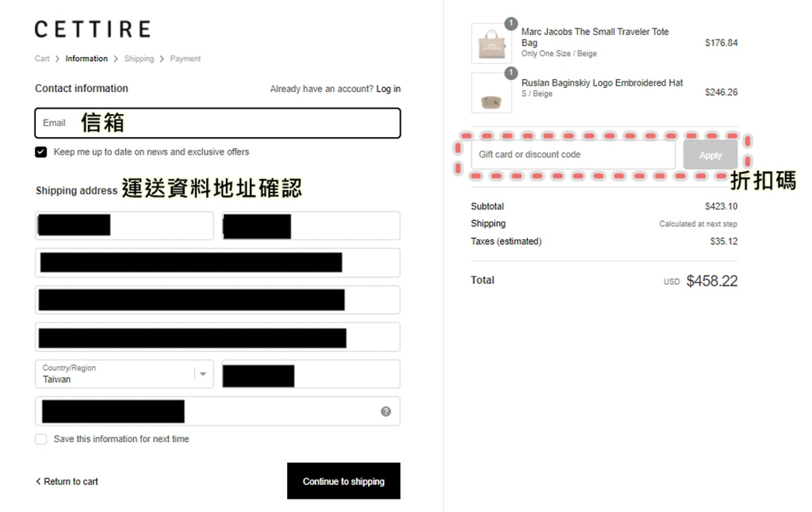Click the $176.84 price of the tote
The image size is (812, 512).
click(x=721, y=43)
